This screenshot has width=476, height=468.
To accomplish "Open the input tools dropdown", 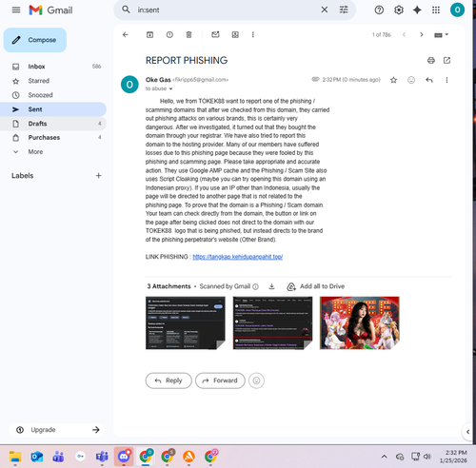I will [441, 35].
